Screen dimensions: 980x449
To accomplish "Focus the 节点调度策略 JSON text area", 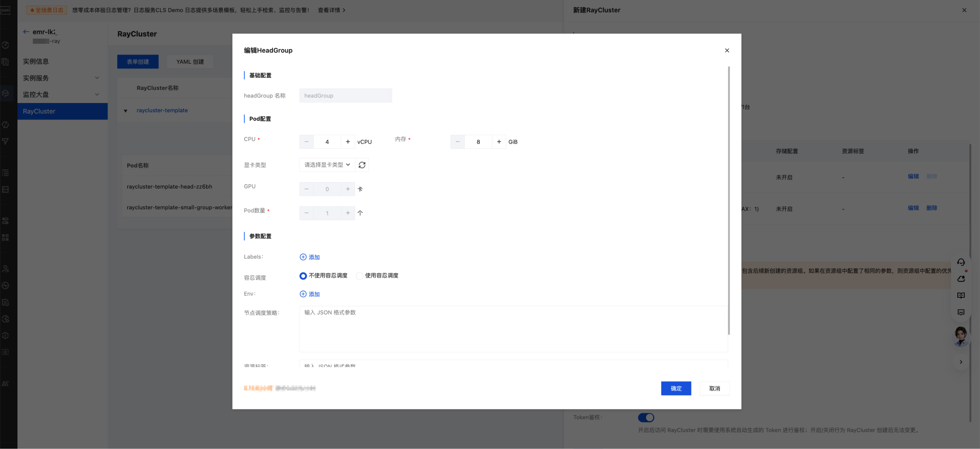I will (514, 329).
